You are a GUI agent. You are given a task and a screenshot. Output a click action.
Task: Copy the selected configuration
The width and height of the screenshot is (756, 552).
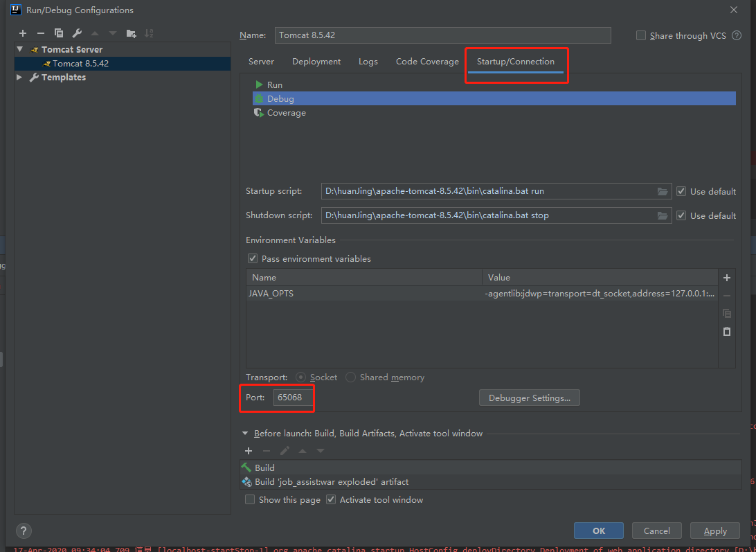[x=59, y=33]
